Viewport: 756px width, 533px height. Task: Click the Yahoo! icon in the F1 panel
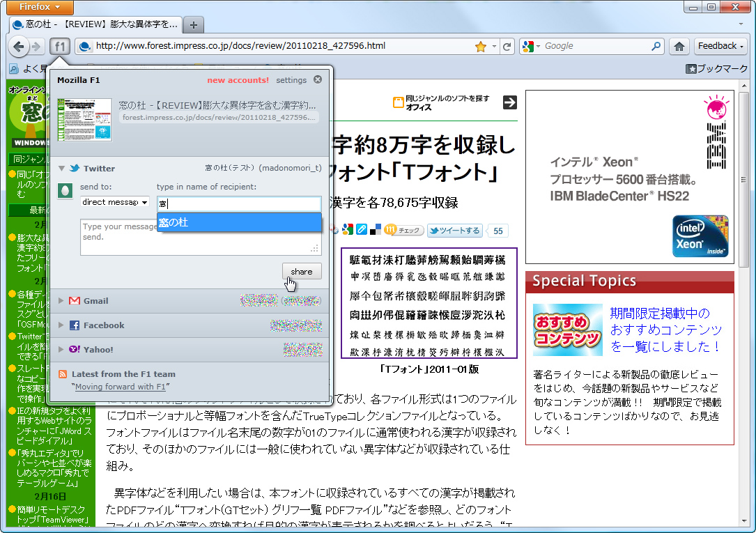click(74, 349)
